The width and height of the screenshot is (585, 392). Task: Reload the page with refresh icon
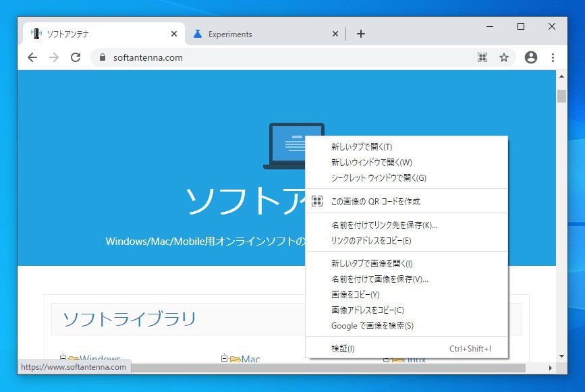pos(76,58)
